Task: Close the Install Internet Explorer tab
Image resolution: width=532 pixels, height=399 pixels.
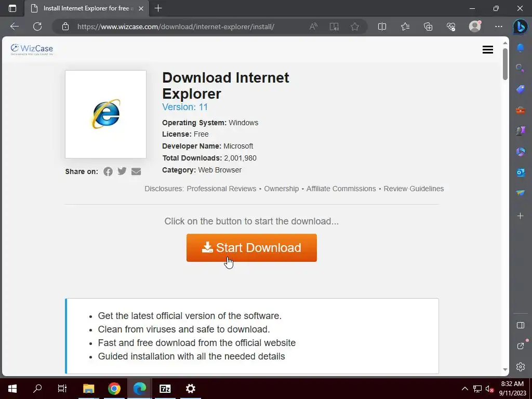Action: [x=141, y=8]
